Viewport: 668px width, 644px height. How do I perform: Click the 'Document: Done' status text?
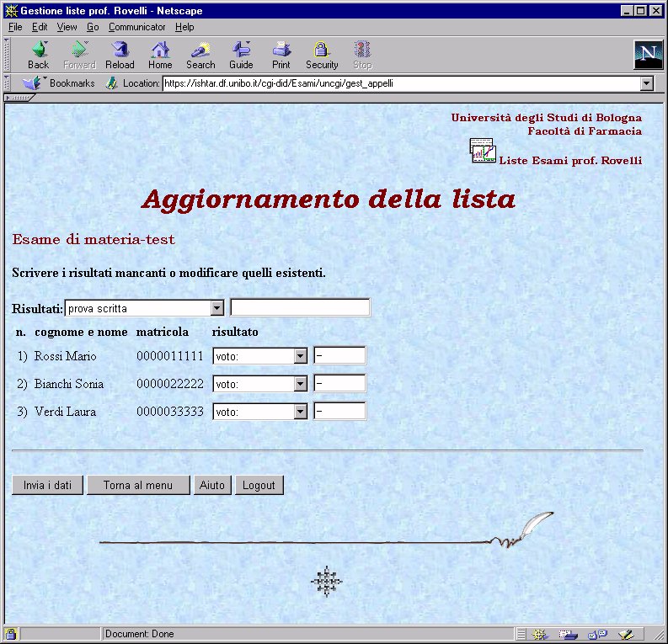coord(139,634)
